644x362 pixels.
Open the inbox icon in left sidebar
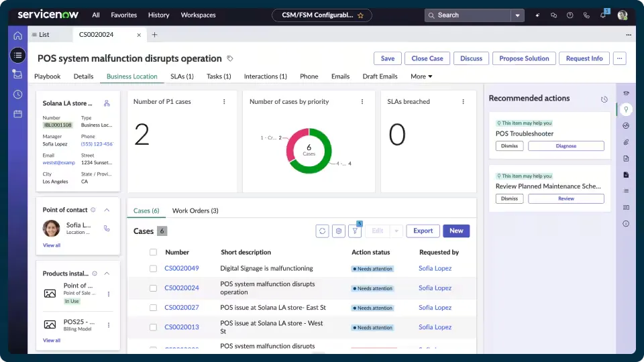[x=17, y=74]
